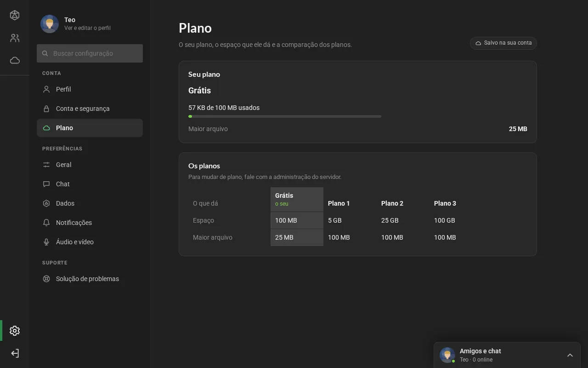The width and height of the screenshot is (588, 368).
Task: Click the Buscar configuração search field
Action: point(90,53)
